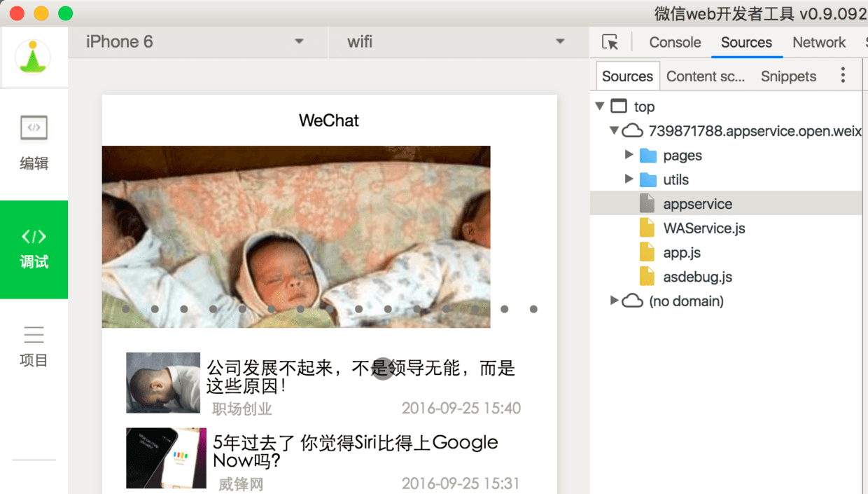Switch to the Network tab
The width and height of the screenshot is (868, 494).
click(x=819, y=42)
